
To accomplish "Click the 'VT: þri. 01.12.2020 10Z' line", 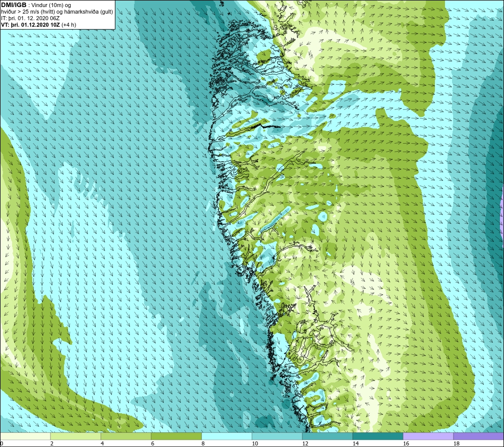I will click(30, 25).
